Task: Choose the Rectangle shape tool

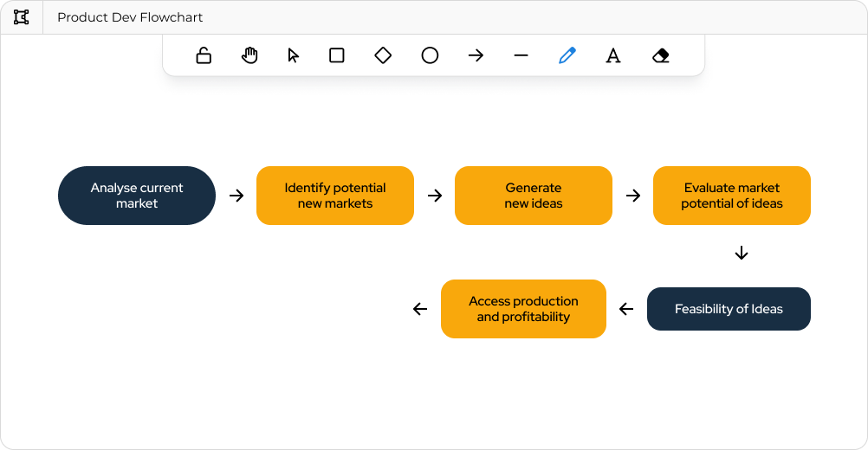Action: click(x=337, y=55)
